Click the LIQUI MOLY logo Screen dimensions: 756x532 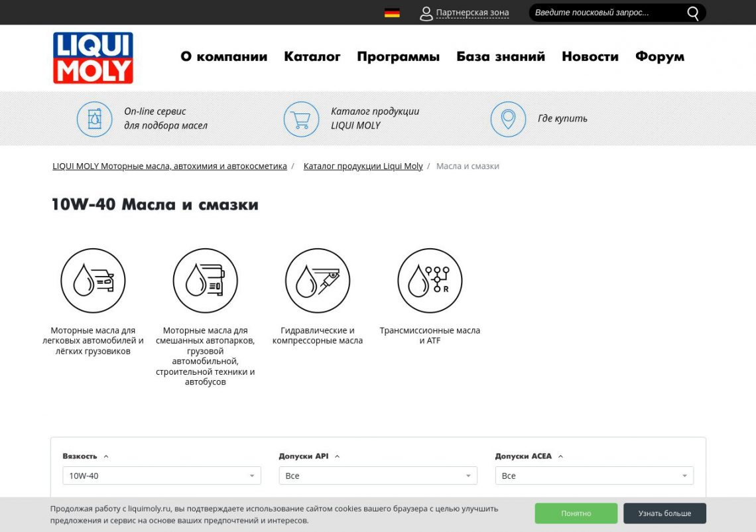click(93, 58)
